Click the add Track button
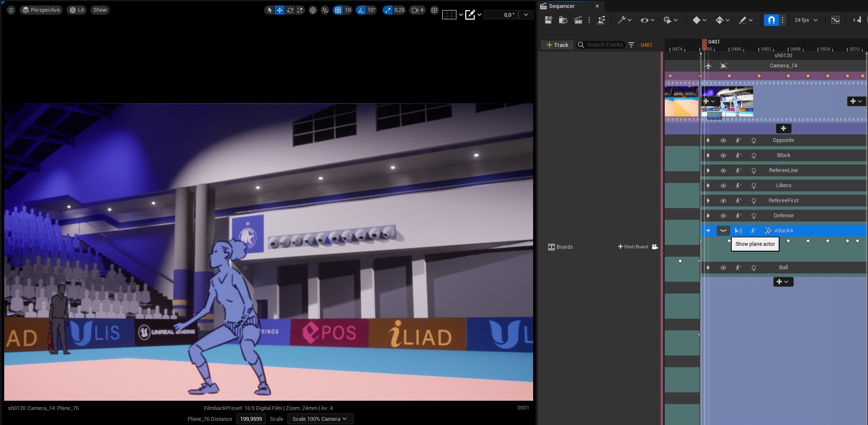Viewport: 868px width, 425px height. point(557,45)
